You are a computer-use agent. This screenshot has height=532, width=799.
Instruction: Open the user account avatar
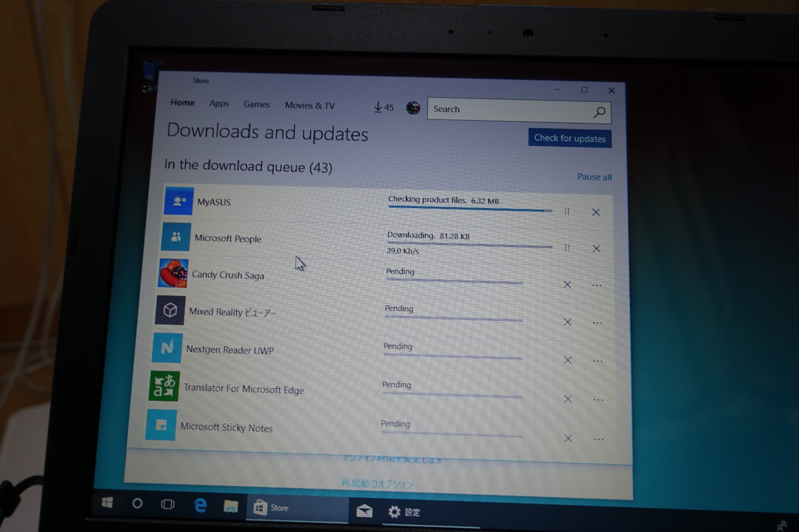[x=413, y=108]
